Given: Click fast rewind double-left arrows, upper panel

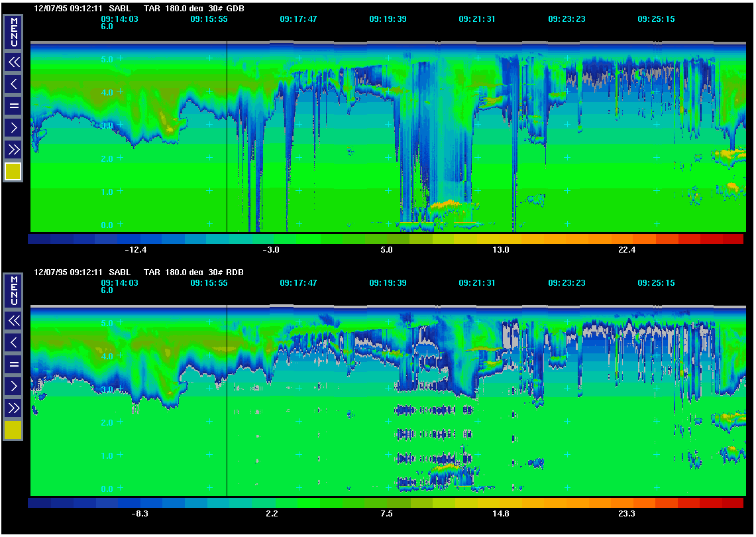Looking at the screenshot, I should 13,62.
